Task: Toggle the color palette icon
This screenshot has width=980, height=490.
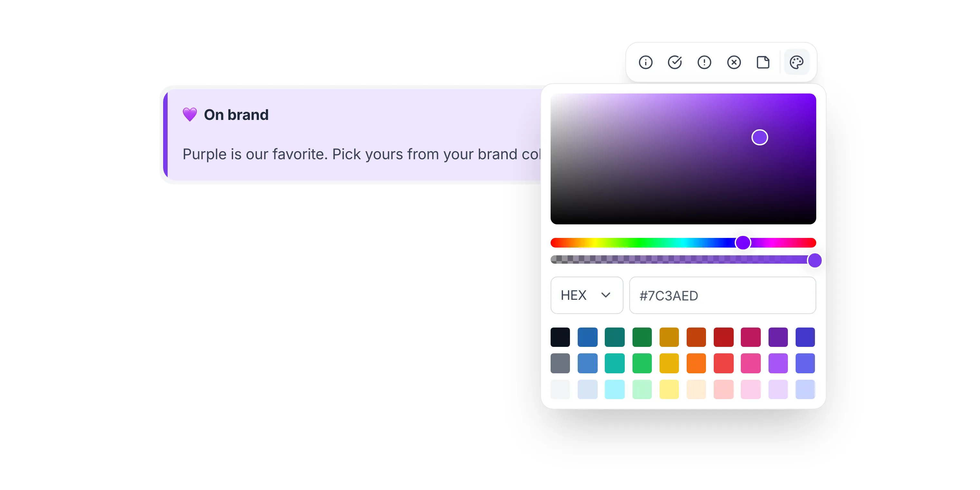Action: click(x=797, y=62)
